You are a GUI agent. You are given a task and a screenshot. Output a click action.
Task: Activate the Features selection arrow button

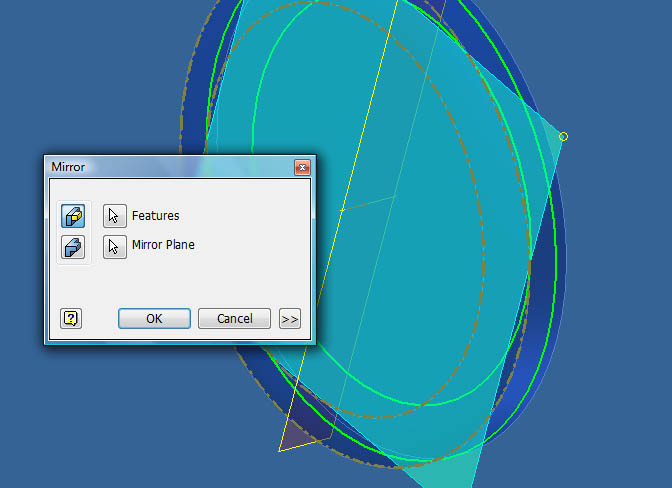[114, 216]
